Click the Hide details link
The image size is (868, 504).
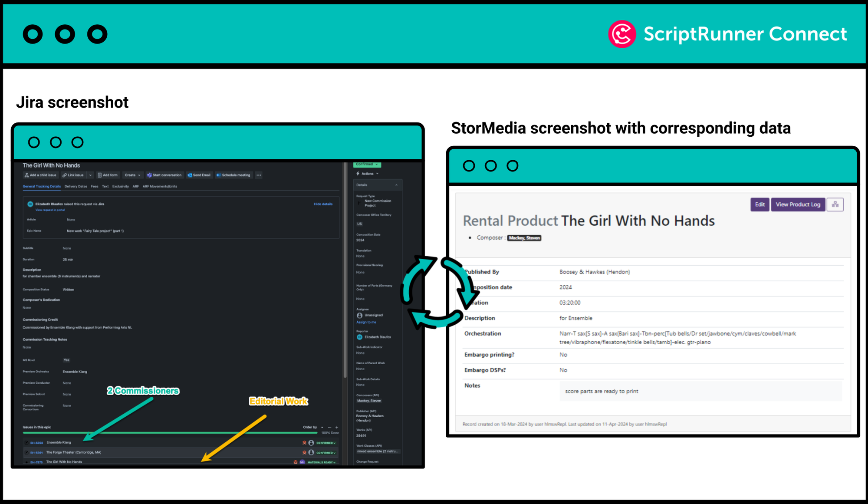(323, 204)
